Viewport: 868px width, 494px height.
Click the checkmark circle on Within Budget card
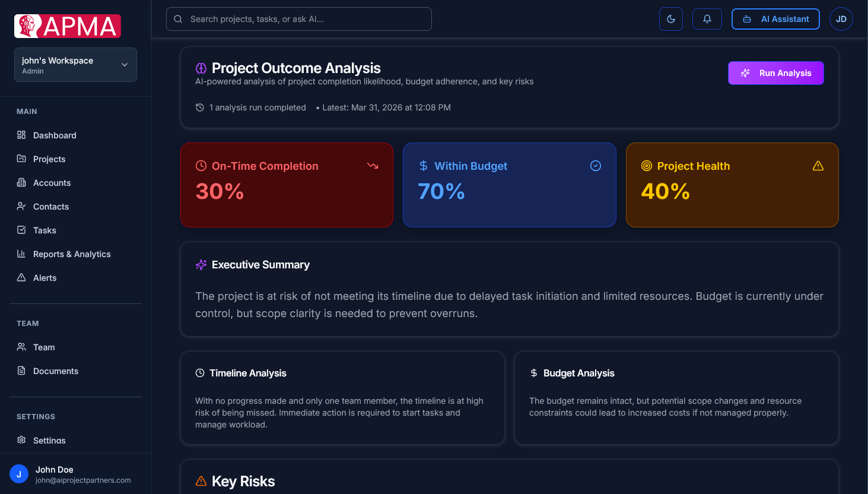pos(595,166)
